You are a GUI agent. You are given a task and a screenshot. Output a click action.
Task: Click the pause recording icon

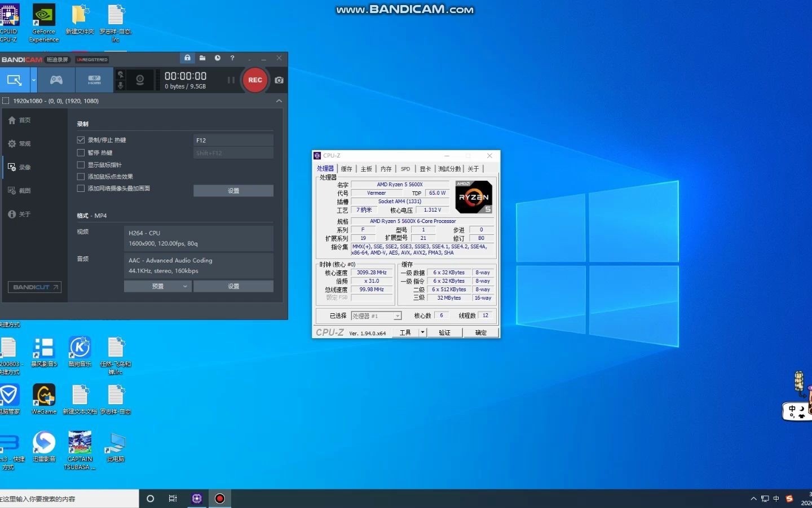tap(231, 80)
